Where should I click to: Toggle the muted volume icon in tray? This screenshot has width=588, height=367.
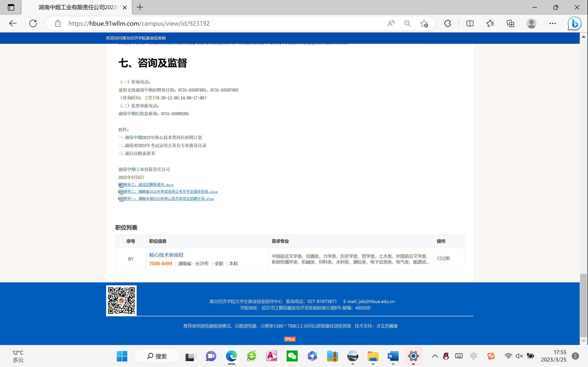[x=519, y=356]
